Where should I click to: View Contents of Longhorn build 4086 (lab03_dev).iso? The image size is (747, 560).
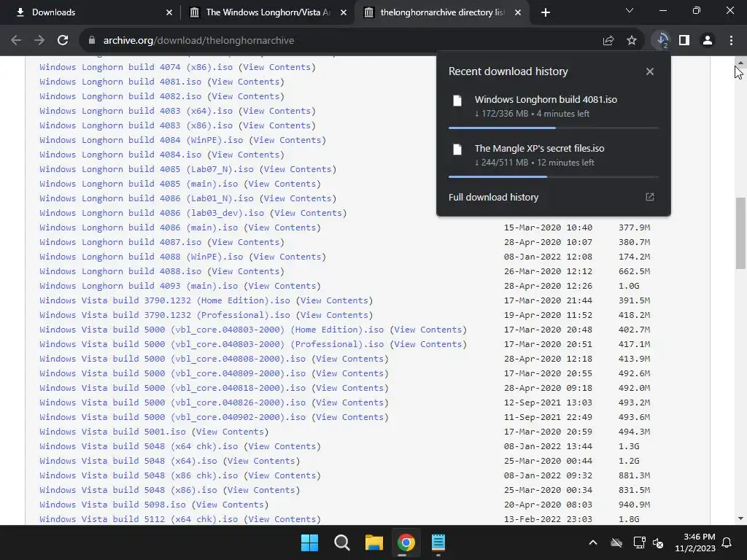[309, 213]
